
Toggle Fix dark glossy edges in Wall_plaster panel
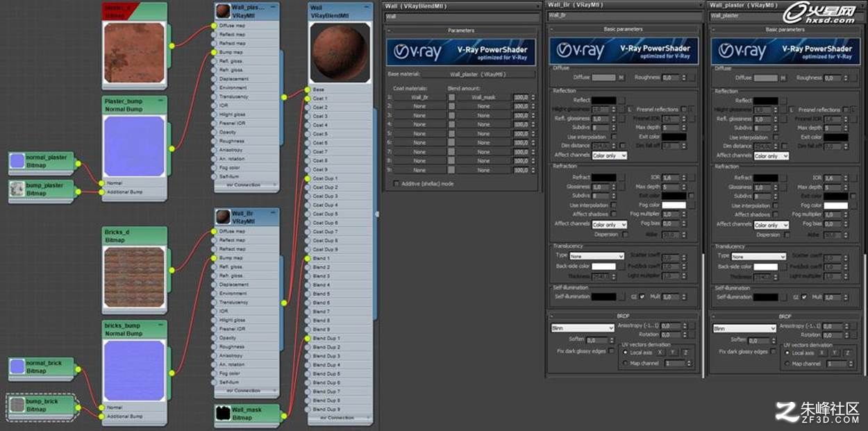[773, 352]
